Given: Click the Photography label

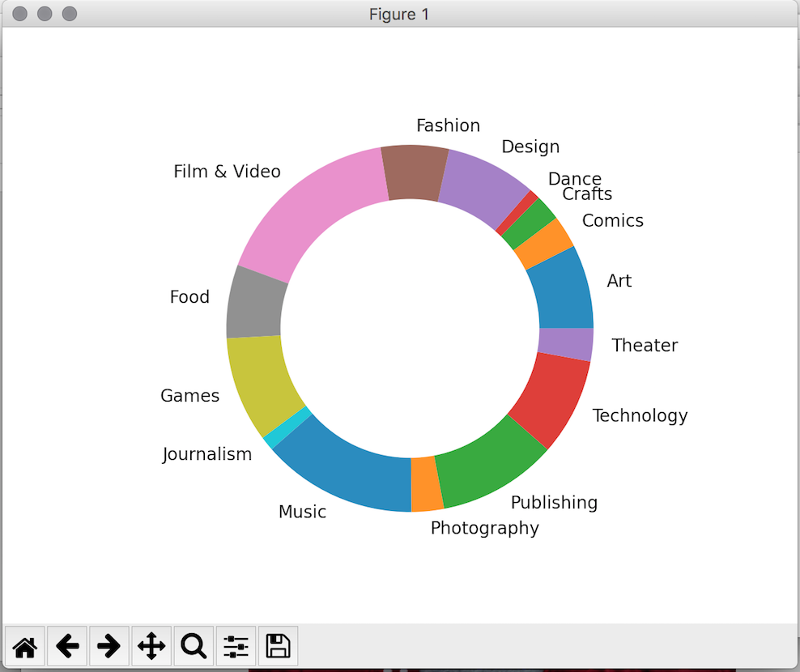Looking at the screenshot, I should click(x=485, y=529).
